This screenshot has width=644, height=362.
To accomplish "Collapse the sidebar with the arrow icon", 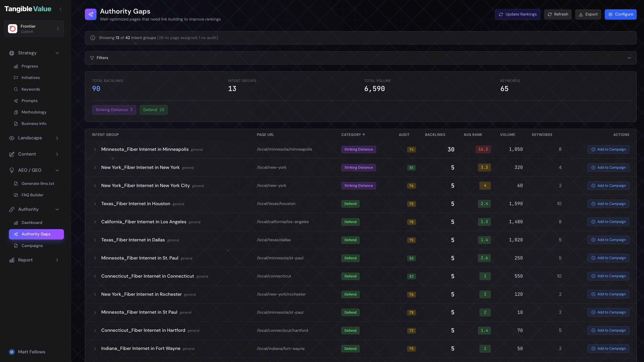I will 60,9.
